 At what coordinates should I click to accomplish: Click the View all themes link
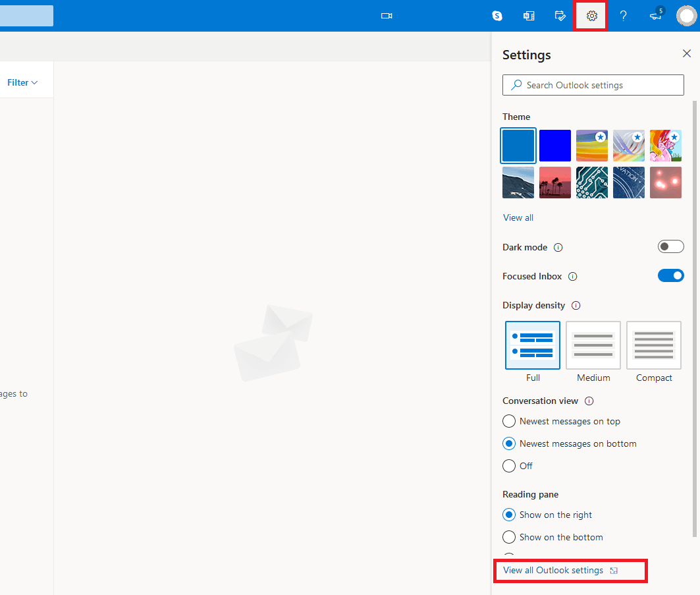(518, 217)
